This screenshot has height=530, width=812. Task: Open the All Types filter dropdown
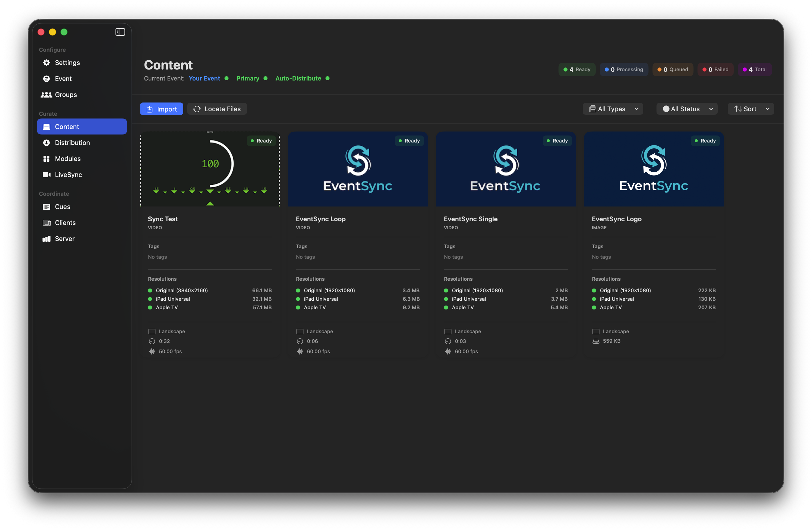[612, 108]
